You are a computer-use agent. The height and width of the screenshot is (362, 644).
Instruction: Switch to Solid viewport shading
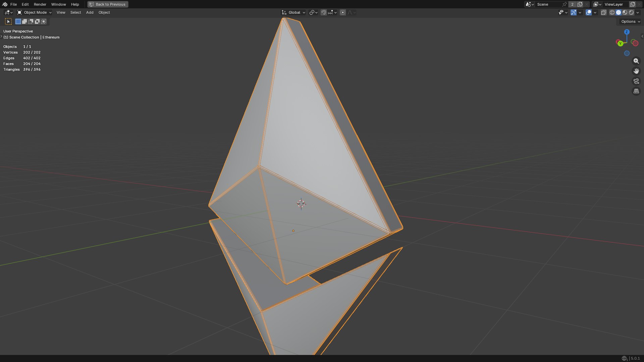[x=619, y=12]
